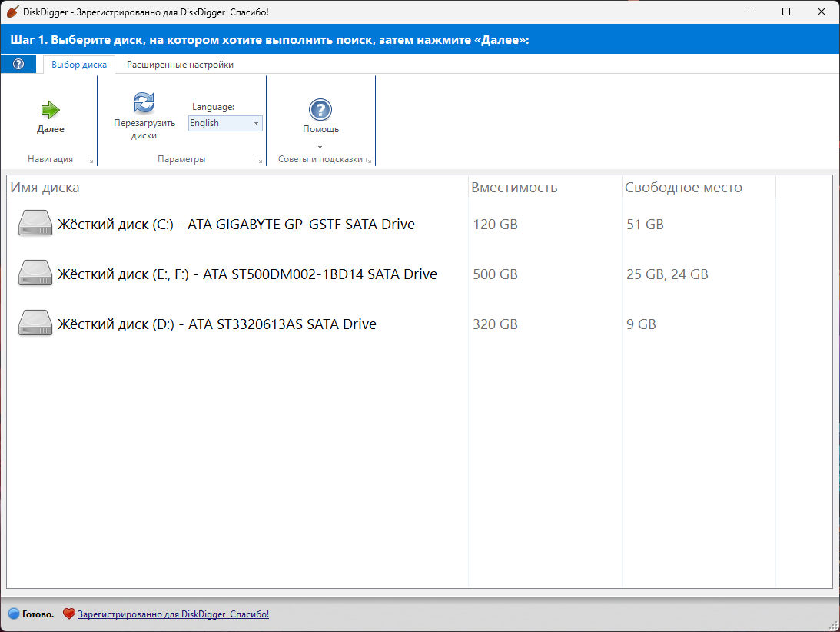Expand the Навигация group launcher
Viewport: 840px width, 632px height.
pos(90,160)
